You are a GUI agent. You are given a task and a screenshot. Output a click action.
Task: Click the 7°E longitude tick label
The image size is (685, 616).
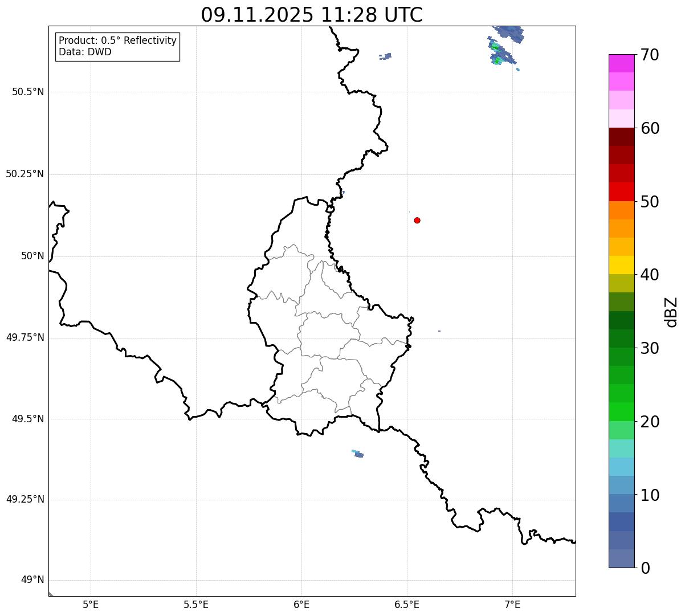513,604
